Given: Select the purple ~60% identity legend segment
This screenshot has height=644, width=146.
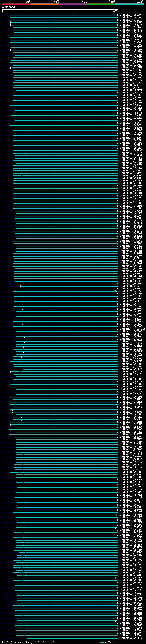Looking at the screenshot, I should 73,4.
